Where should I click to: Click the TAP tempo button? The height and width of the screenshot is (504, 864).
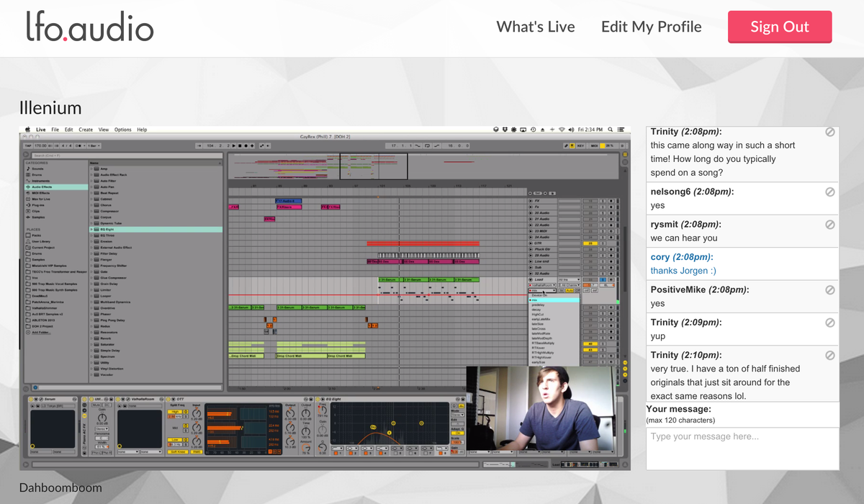(29, 145)
